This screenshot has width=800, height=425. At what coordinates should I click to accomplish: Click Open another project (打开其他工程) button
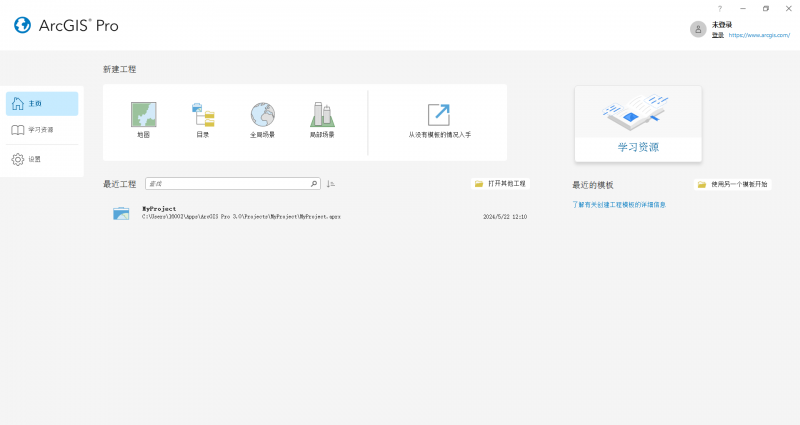tap(501, 184)
